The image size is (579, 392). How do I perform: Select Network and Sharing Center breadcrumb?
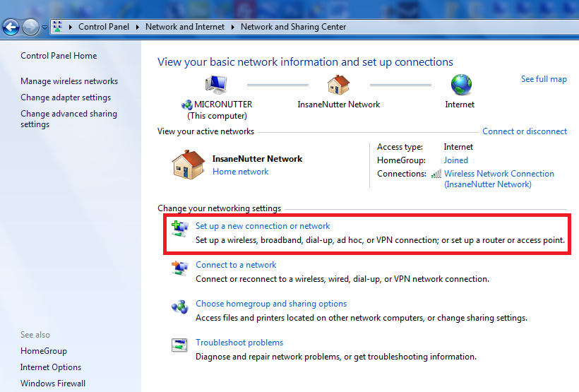pos(293,27)
